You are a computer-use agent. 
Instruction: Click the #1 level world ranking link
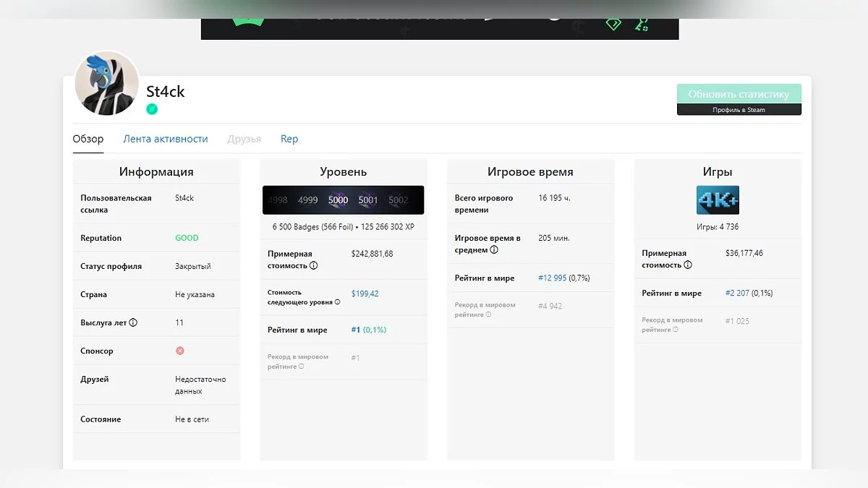(355, 330)
